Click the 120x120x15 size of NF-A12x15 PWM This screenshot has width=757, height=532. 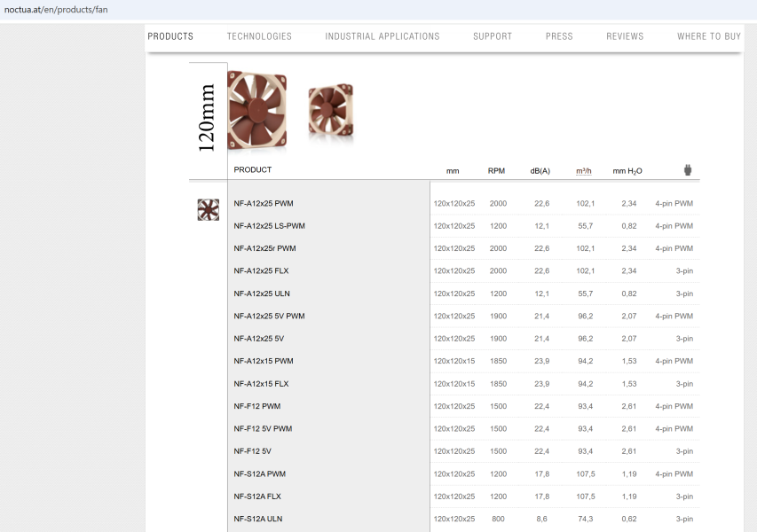click(454, 361)
